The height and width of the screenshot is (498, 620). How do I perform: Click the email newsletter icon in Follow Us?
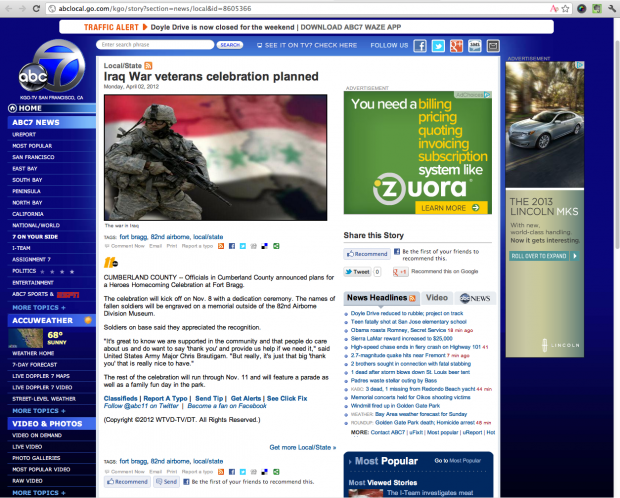(493, 46)
